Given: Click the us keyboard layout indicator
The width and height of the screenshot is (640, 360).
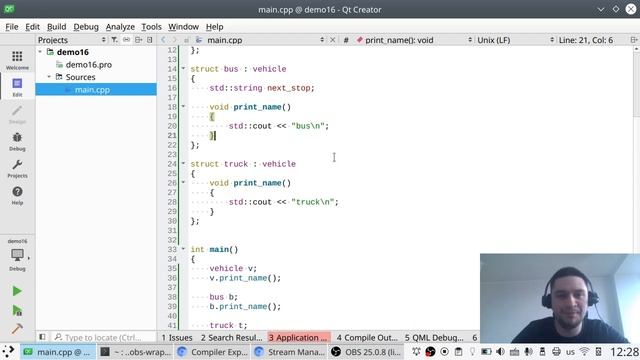Looking at the screenshot, I should click(x=570, y=352).
